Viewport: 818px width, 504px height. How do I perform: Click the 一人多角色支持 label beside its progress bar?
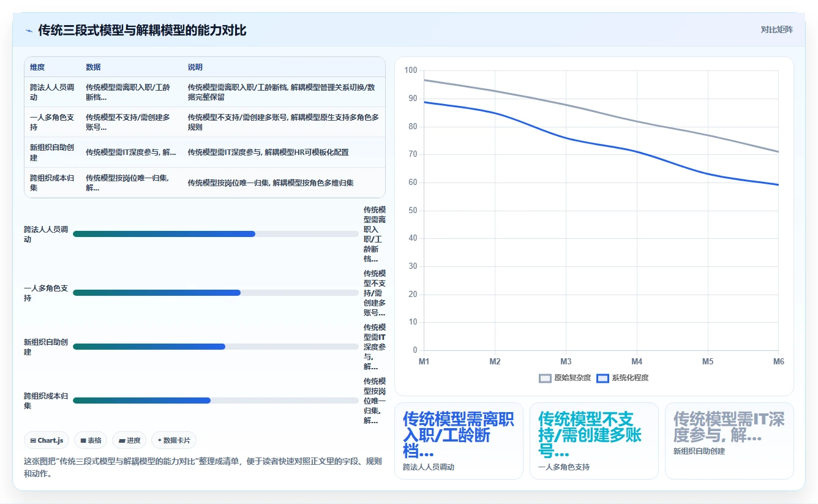(46, 293)
